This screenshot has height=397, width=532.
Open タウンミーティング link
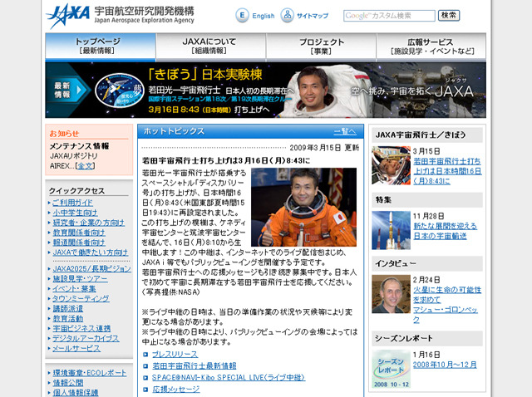81,299
